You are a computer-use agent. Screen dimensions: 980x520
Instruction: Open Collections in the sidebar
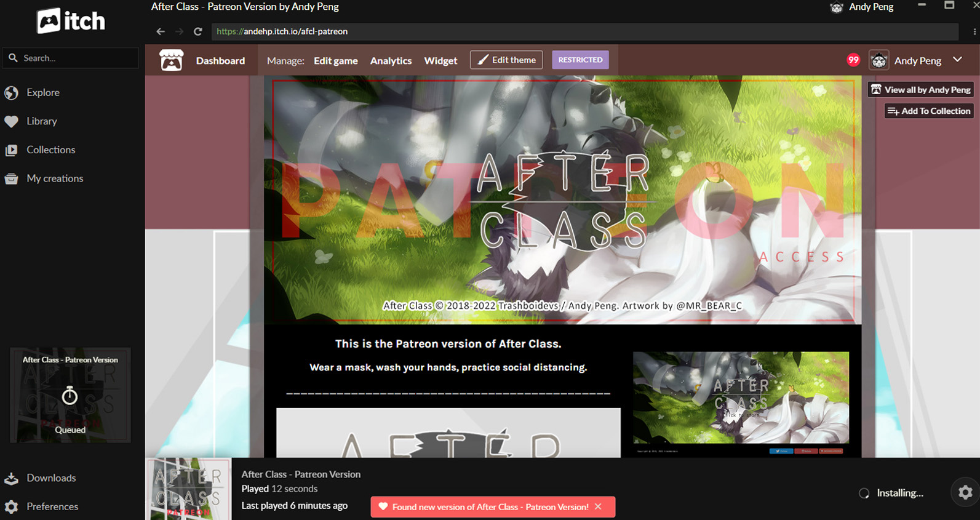50,150
